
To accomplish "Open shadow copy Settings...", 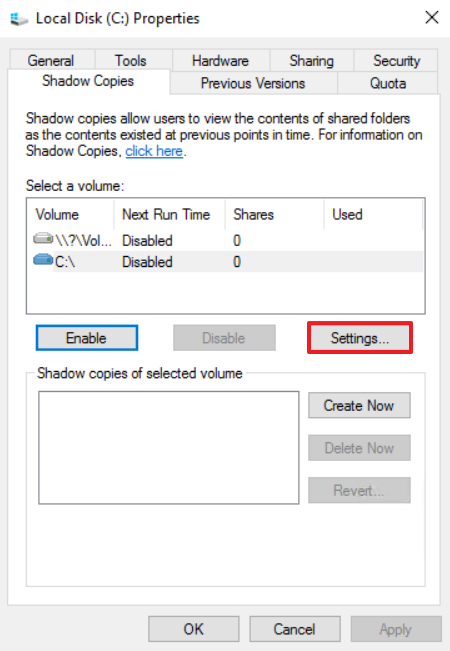I will pos(360,338).
